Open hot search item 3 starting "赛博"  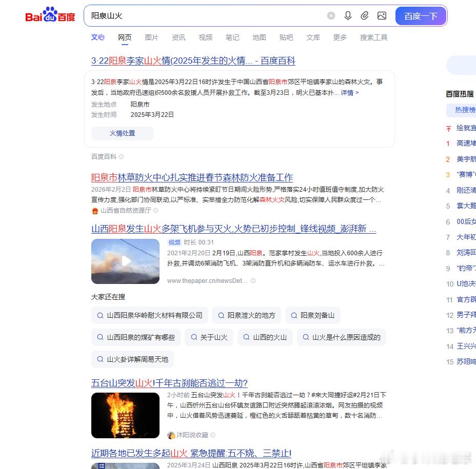click(x=462, y=175)
